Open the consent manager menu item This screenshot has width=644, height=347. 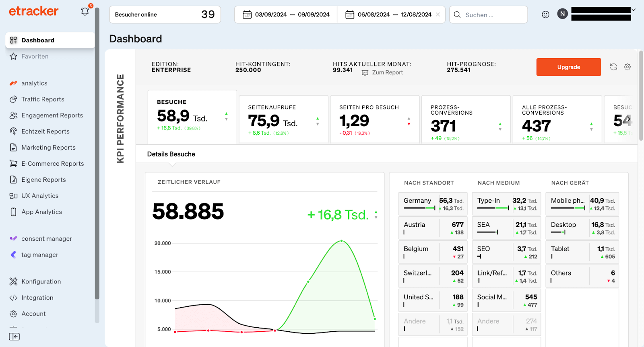point(46,239)
